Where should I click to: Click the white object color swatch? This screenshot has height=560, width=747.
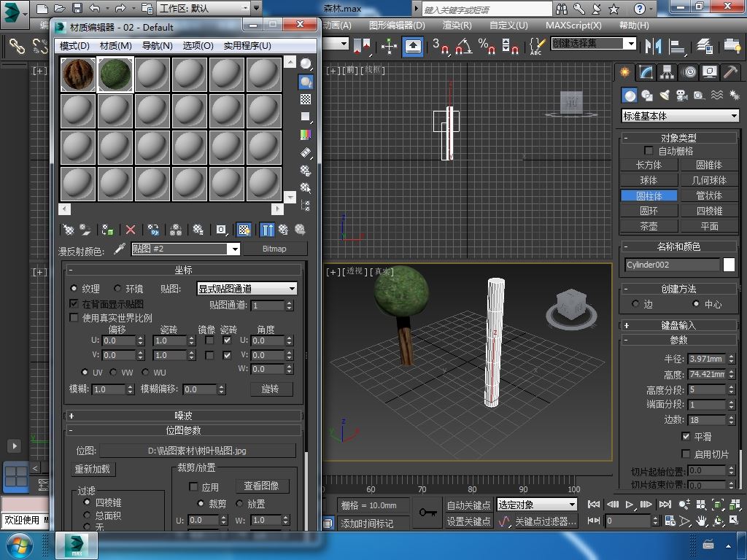click(729, 265)
